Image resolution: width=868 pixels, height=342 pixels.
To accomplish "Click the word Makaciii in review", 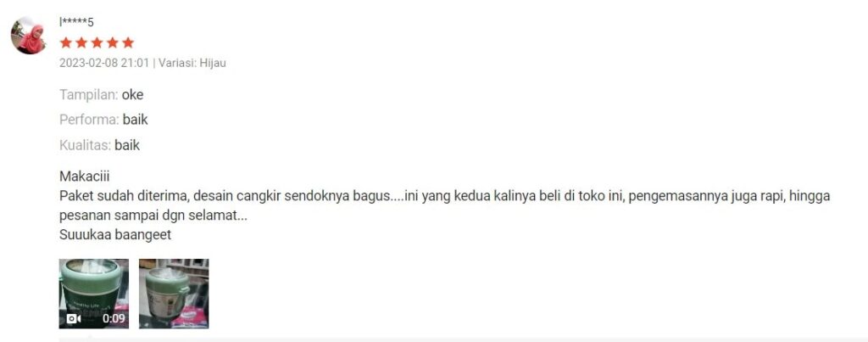I will click(x=84, y=177).
